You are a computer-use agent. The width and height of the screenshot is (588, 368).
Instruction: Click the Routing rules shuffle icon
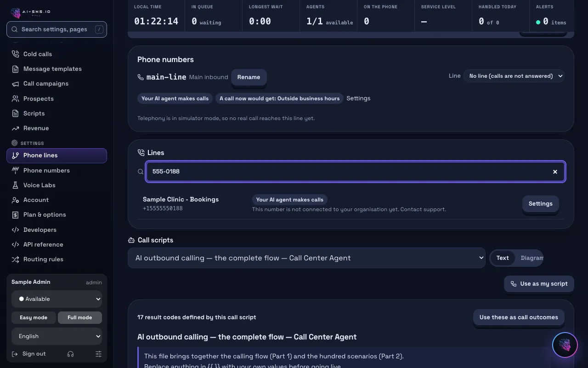pyautogui.click(x=15, y=259)
